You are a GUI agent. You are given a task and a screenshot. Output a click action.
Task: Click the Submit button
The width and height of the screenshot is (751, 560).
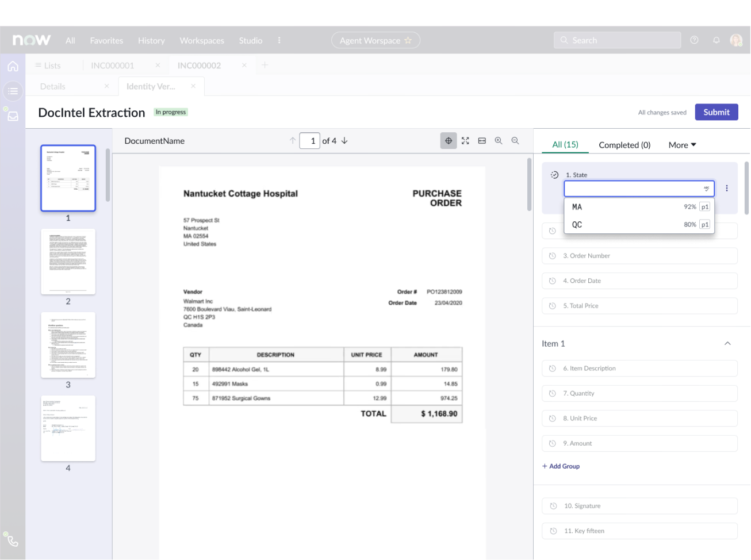[716, 112]
